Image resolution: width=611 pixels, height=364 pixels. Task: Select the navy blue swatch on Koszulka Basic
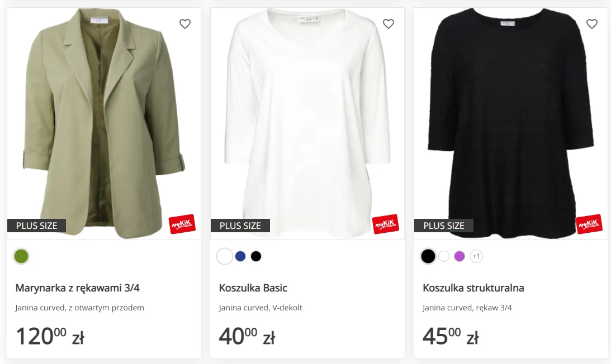pos(240,256)
